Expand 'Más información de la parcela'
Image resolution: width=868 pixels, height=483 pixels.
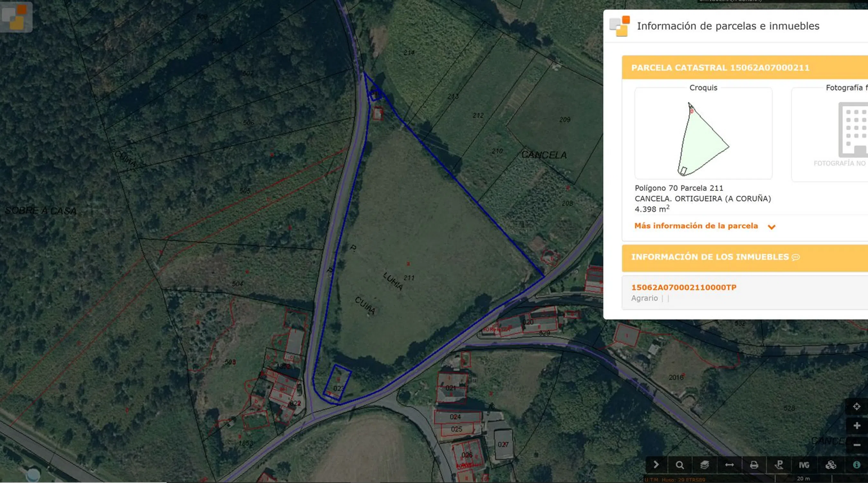(x=696, y=226)
